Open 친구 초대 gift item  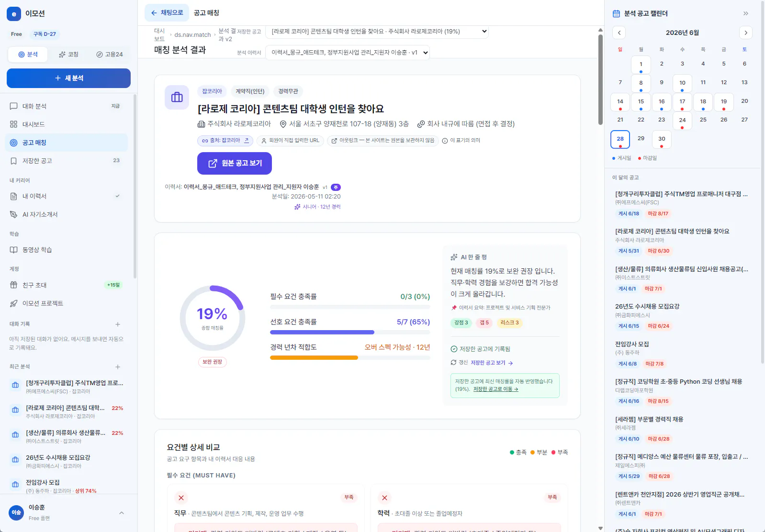click(67, 285)
